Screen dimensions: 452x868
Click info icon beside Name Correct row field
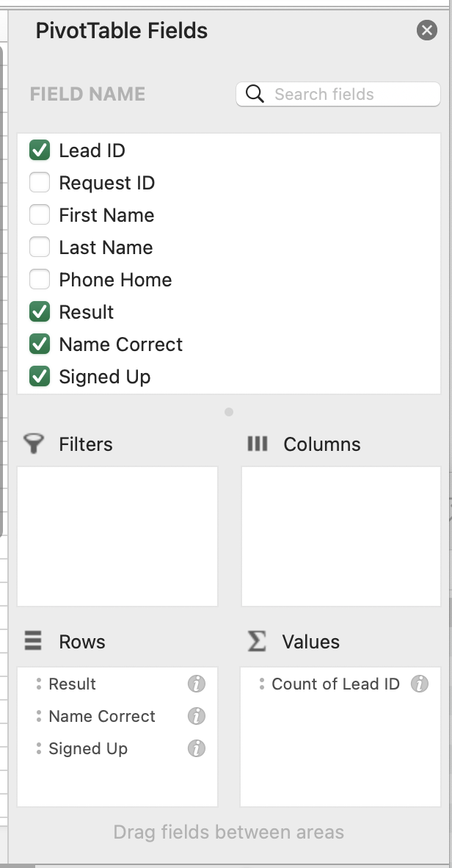(196, 716)
